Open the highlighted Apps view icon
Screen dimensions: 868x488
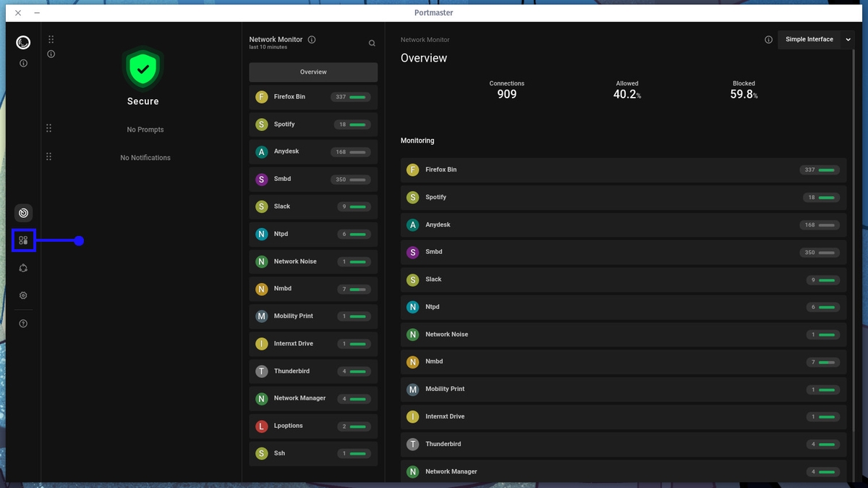pyautogui.click(x=23, y=240)
